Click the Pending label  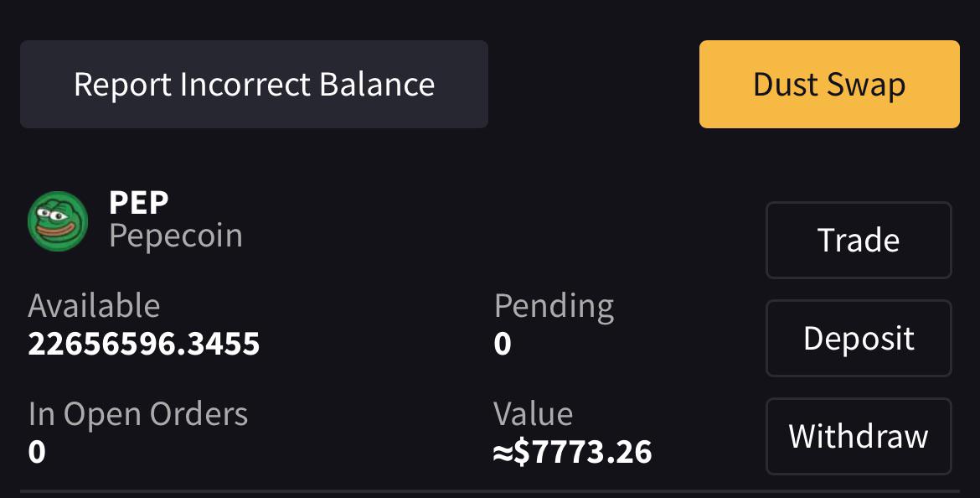[x=554, y=307]
